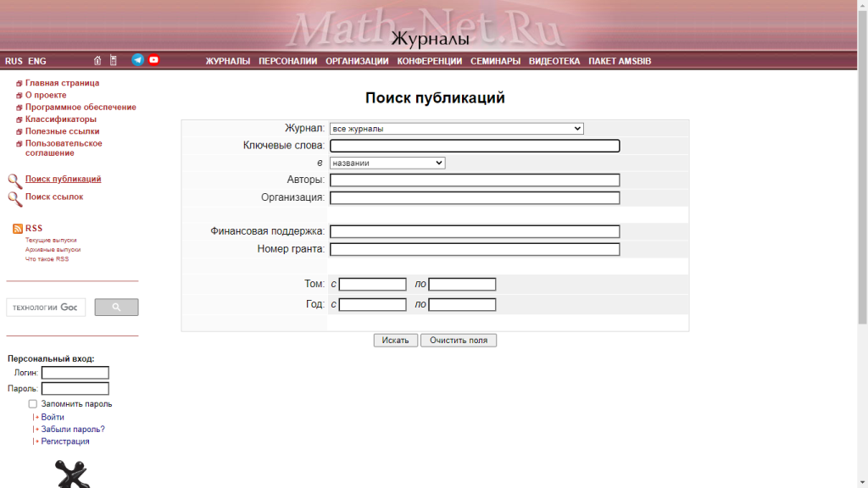Open the СЕМИНАРЫ menu item
This screenshot has width=868, height=488.
(x=495, y=61)
